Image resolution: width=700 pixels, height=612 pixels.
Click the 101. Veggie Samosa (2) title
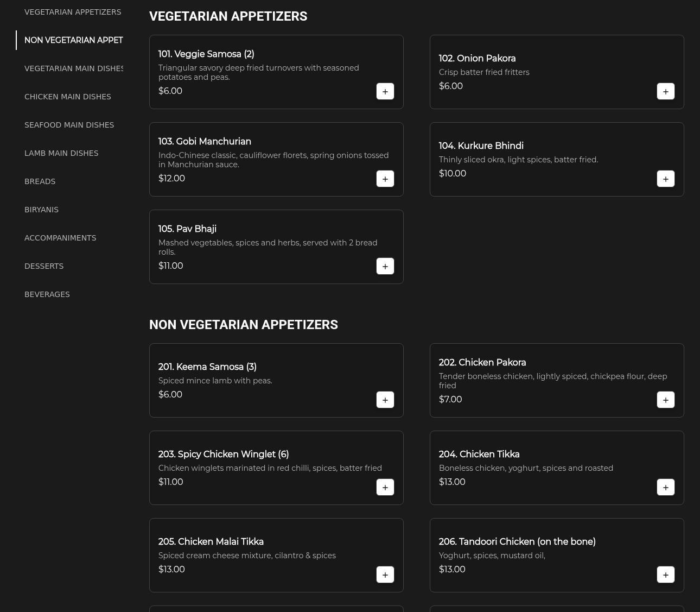(206, 54)
